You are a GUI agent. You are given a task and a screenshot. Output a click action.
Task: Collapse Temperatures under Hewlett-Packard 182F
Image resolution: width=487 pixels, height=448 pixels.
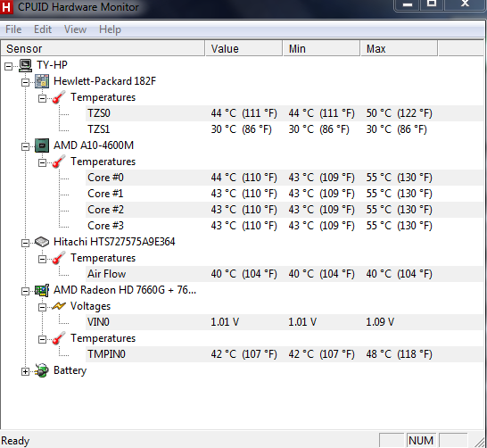pyautogui.click(x=42, y=98)
